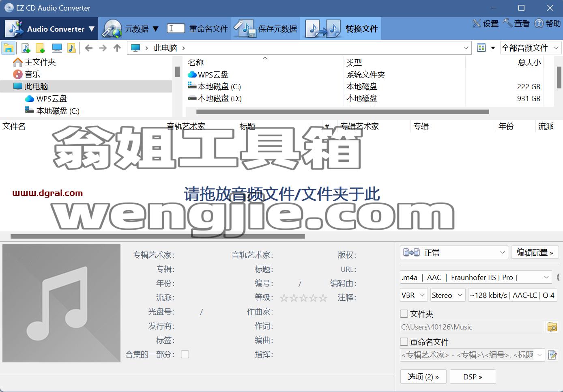This screenshot has height=392, width=563.
Task: Enable the 重命名文件 checkbox
Action: (x=404, y=342)
